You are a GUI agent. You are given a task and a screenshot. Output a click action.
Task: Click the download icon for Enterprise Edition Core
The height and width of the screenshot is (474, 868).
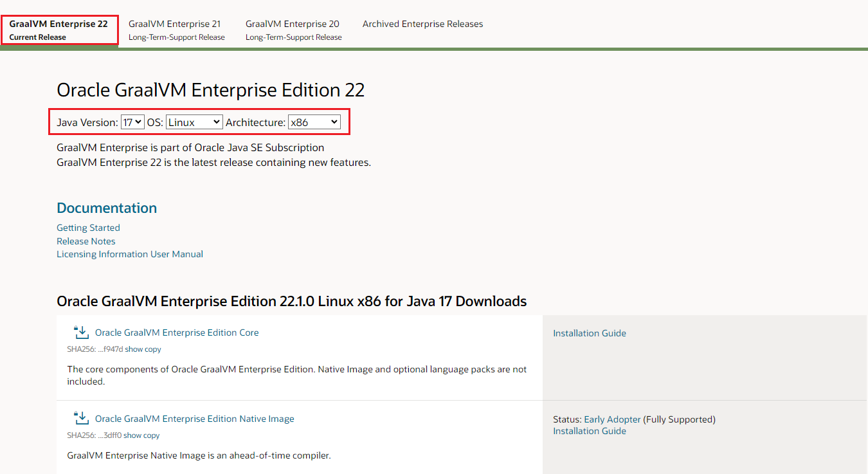(x=81, y=333)
